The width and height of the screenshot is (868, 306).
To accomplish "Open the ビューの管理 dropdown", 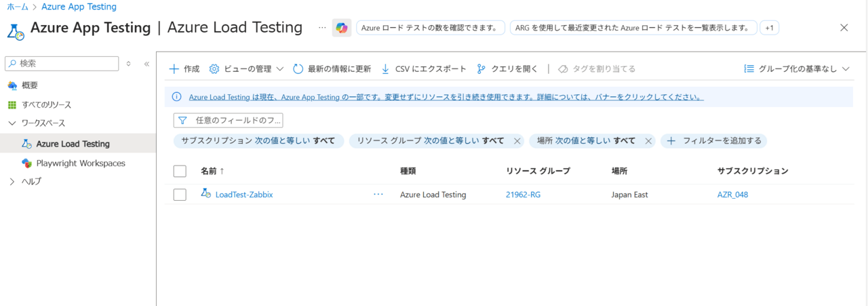I will tap(246, 69).
